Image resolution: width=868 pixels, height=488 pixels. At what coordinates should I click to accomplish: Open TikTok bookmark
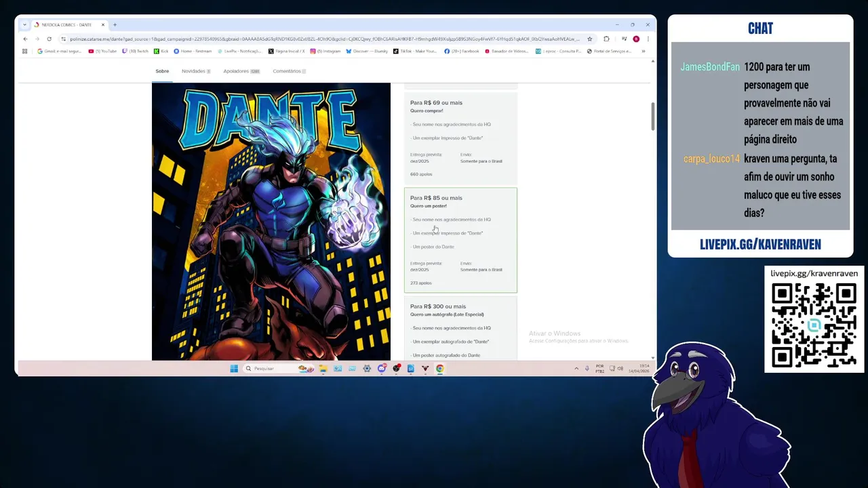click(x=415, y=51)
